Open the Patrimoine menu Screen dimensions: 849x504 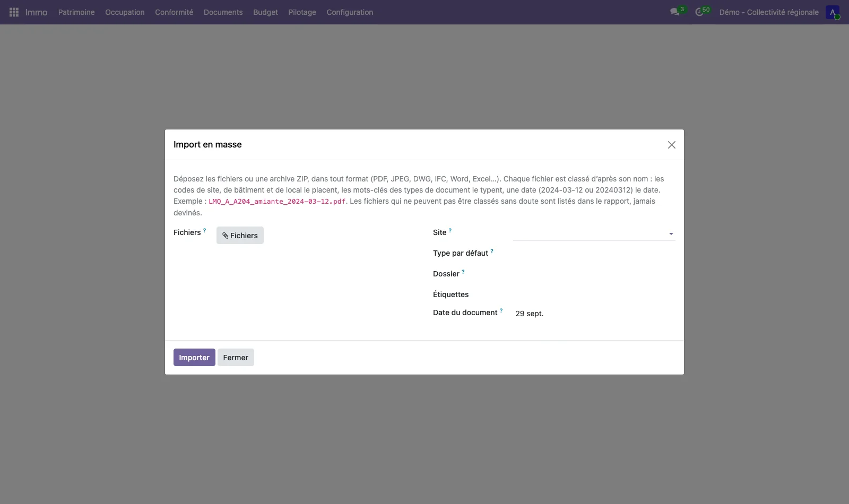(76, 12)
